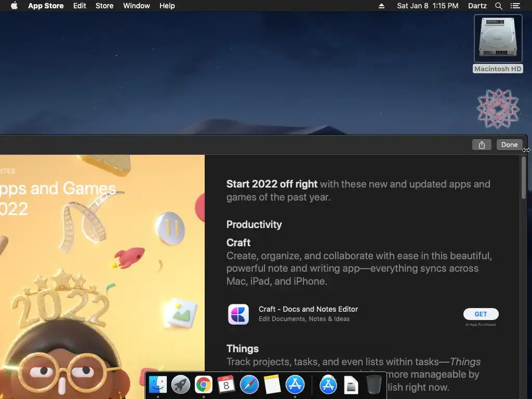The width and height of the screenshot is (532, 399).
Task: Open Launchpad rocket in the Dock
Action: tap(180, 385)
